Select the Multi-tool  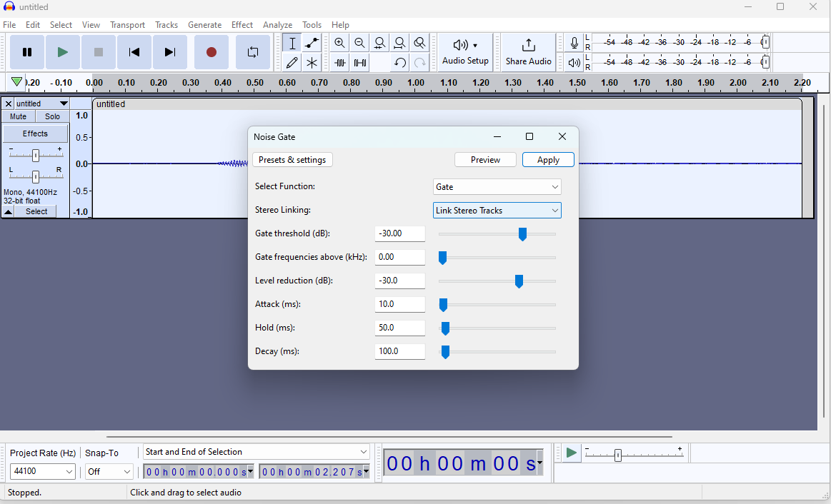pyautogui.click(x=312, y=62)
